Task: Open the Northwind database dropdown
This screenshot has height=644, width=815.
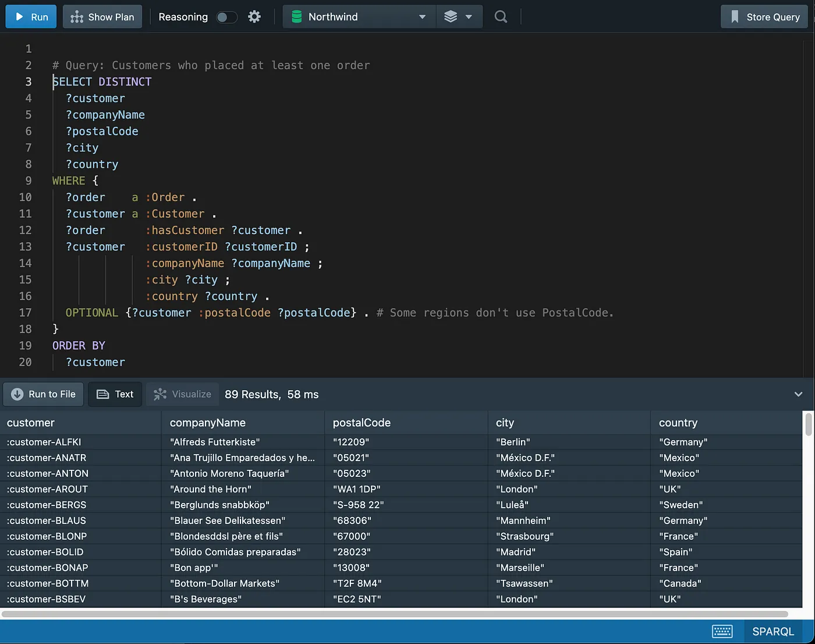Action: point(359,17)
